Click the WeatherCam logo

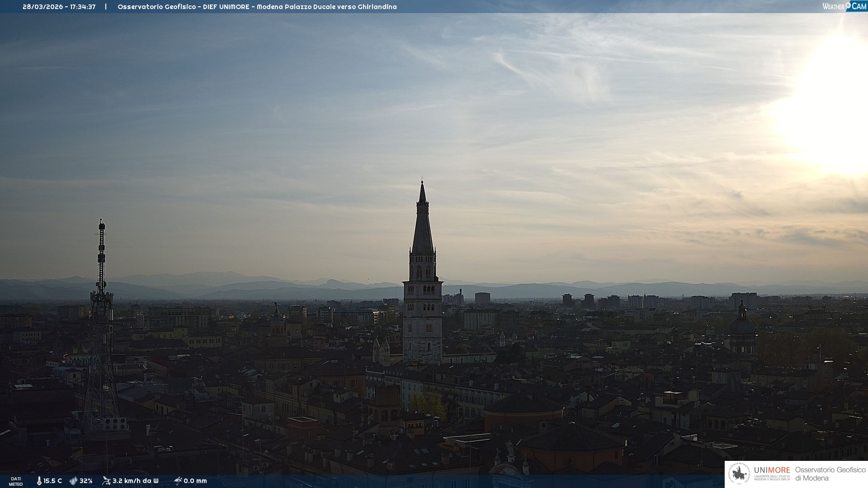[x=844, y=6]
